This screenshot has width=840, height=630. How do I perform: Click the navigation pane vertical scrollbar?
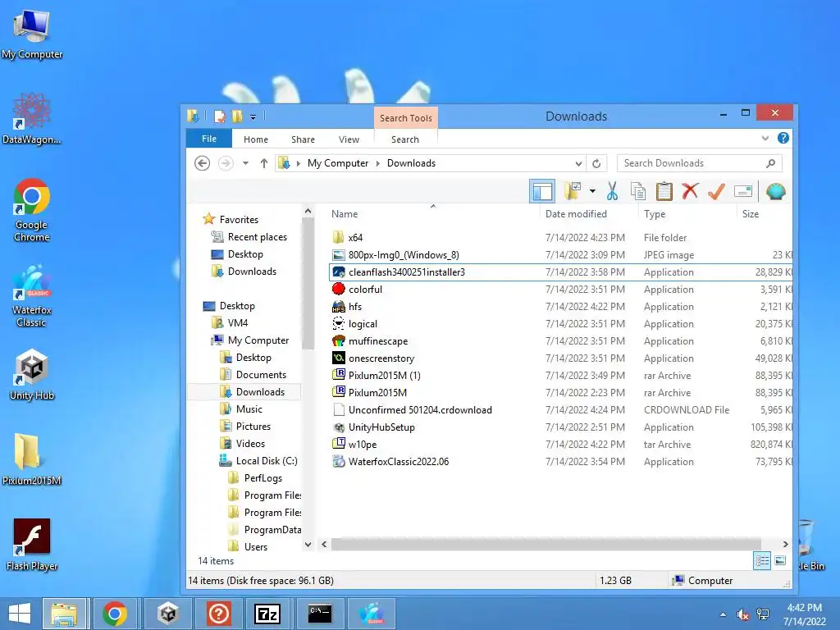[x=308, y=284]
